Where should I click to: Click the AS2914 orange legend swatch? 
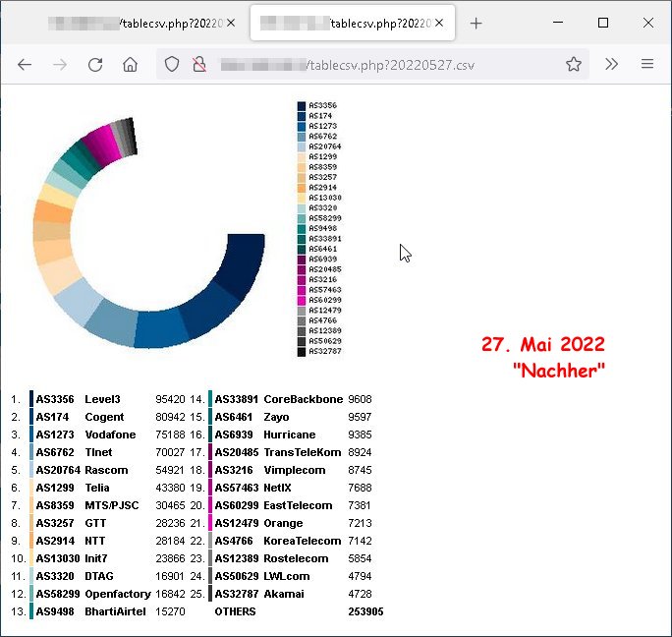[302, 188]
